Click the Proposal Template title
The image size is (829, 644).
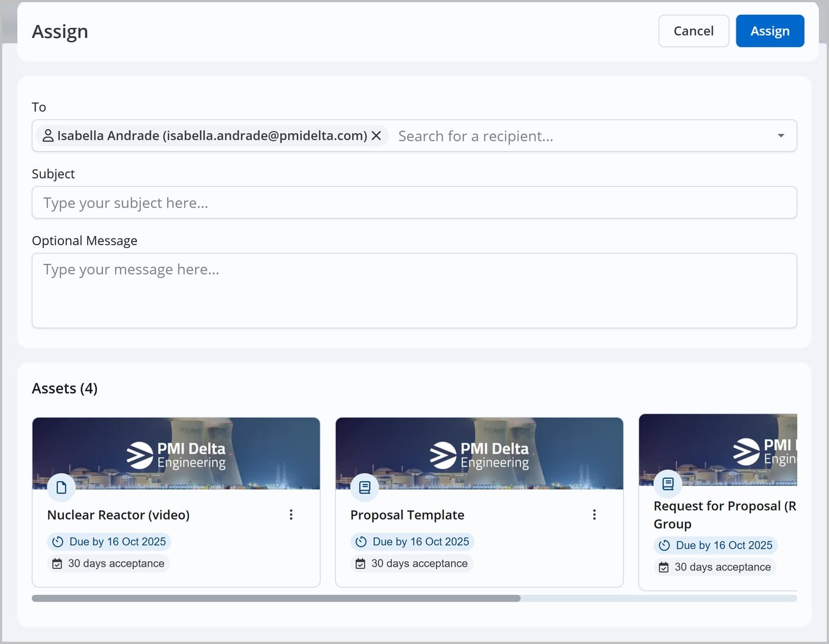[x=407, y=515]
